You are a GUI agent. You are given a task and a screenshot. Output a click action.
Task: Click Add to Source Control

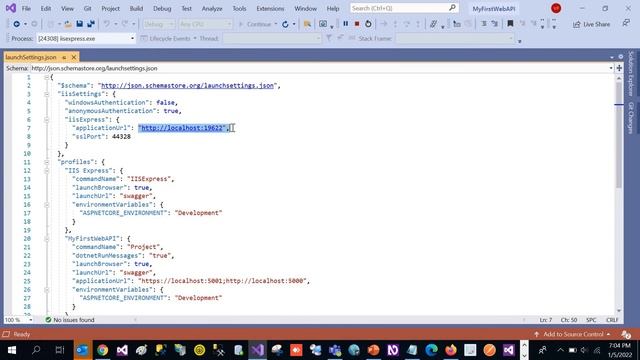click(x=573, y=334)
